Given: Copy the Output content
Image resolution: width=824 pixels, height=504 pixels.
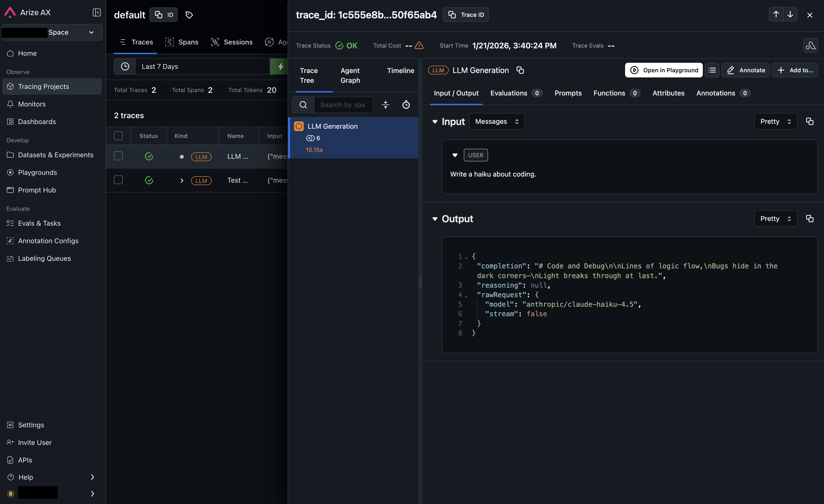Looking at the screenshot, I should pos(810,219).
